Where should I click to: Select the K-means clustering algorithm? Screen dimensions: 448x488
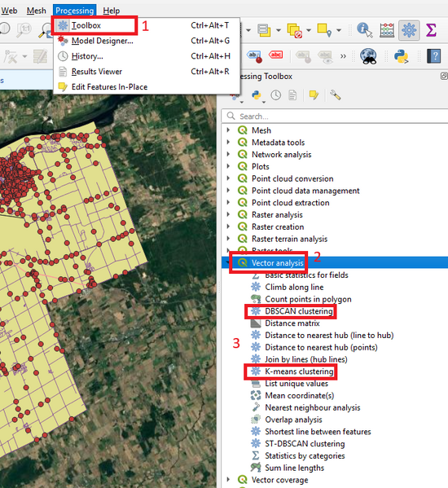[x=299, y=371]
